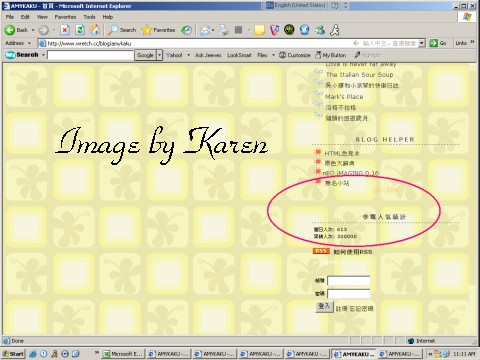
Task: Click the My Button toolbar item
Action: [x=331, y=55]
